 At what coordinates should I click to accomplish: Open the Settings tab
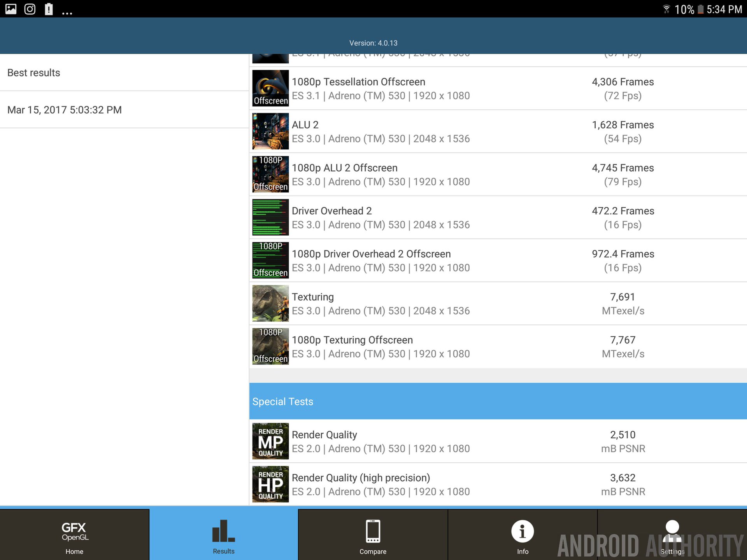tap(672, 535)
